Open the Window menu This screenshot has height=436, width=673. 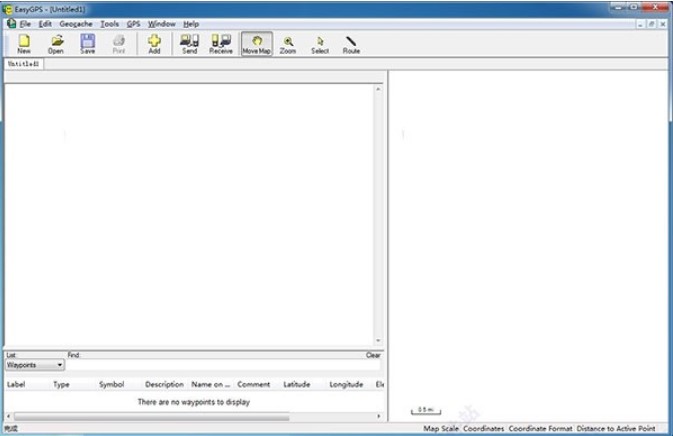click(162, 24)
